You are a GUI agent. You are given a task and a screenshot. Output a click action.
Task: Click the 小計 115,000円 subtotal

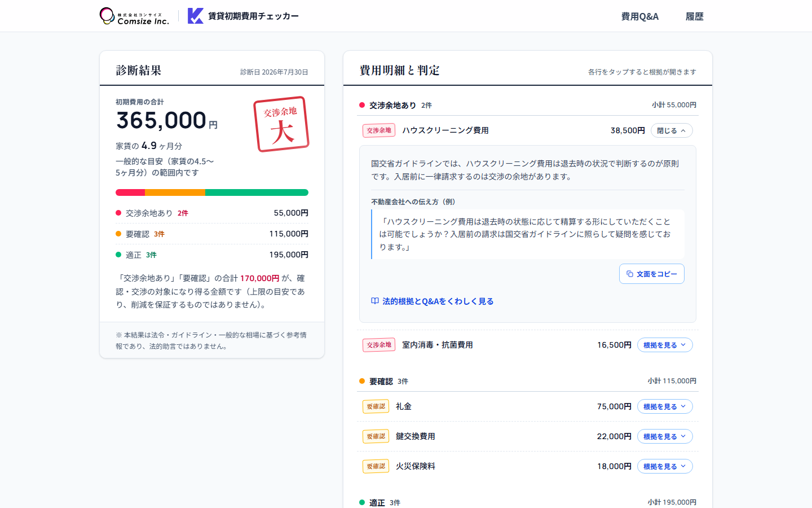tap(672, 381)
